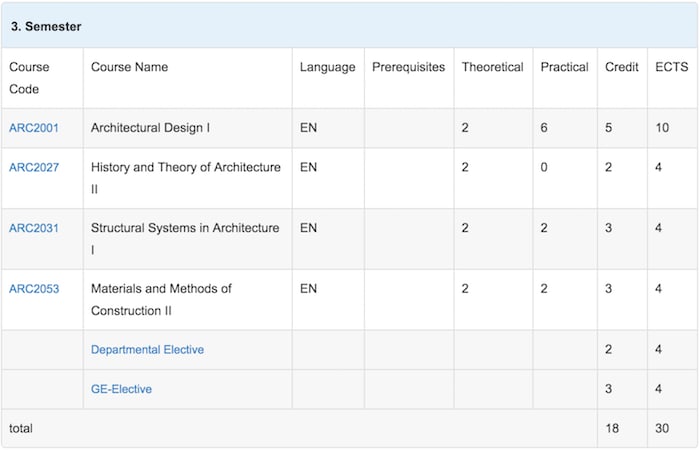Viewport: 700px width, 450px height.
Task: Open the ARC2031 course code link
Action: [34, 228]
